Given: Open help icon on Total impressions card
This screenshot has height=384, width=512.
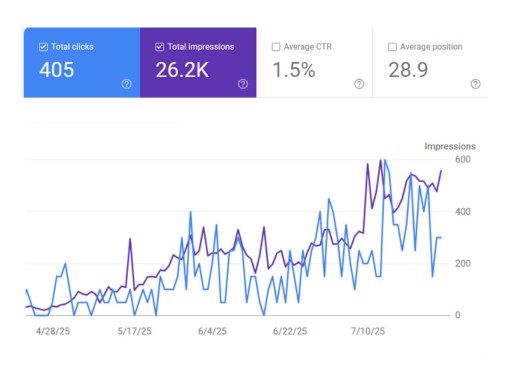Looking at the screenshot, I should point(243,84).
